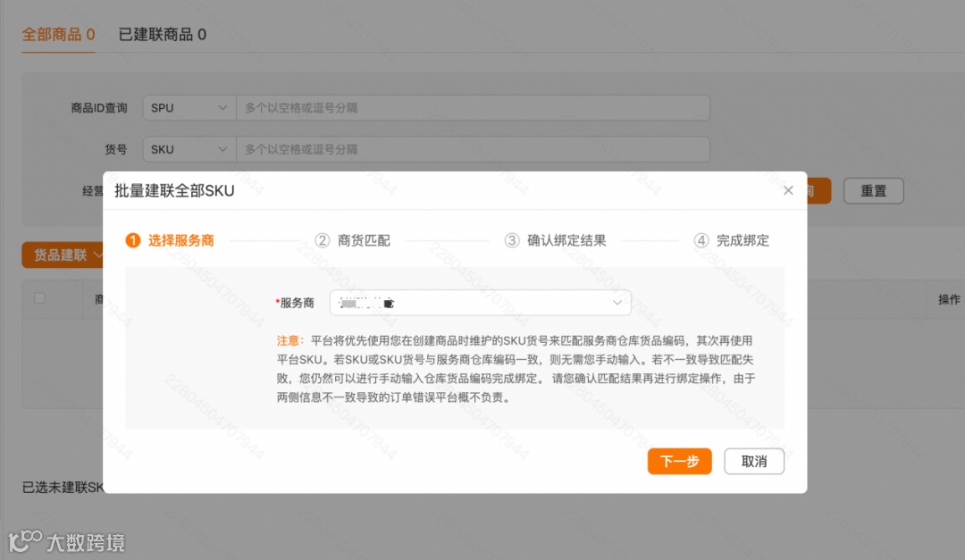Close the 批量建联全部SKU dialog
965x560 pixels.
(788, 189)
